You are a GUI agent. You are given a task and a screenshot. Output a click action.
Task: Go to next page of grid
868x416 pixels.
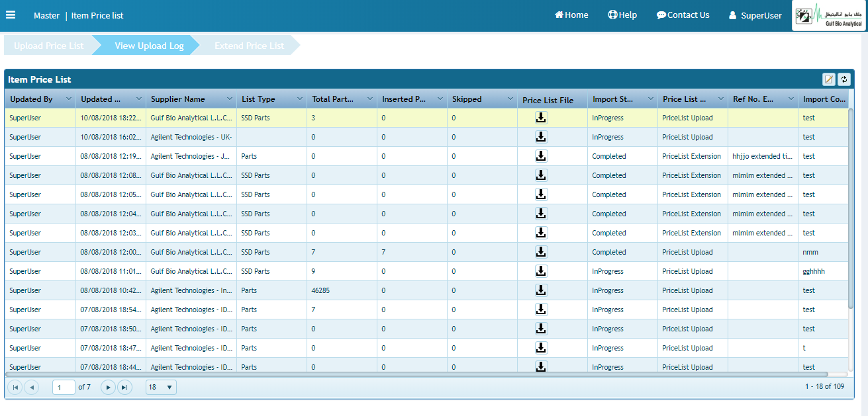click(x=108, y=387)
